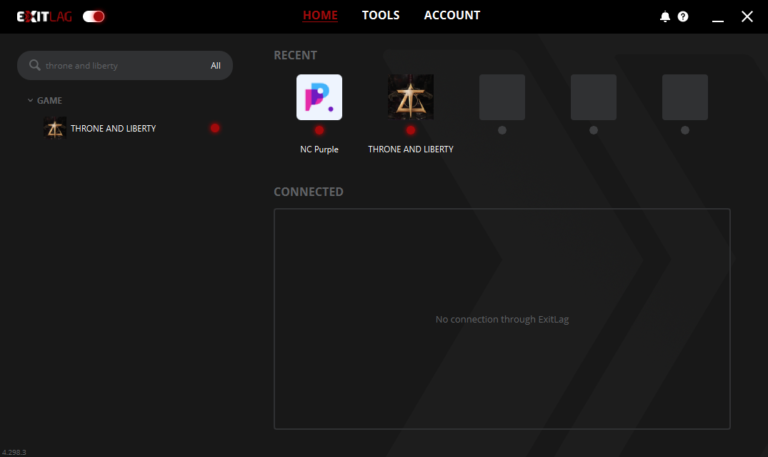Minimize the ExitLag window
Screen dimensions: 768x457
(718, 20)
